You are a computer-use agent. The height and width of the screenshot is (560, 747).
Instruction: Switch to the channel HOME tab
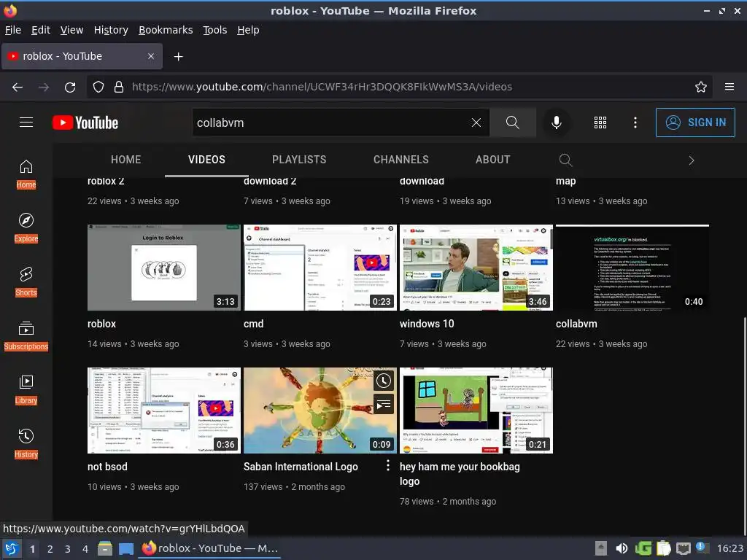tap(125, 160)
